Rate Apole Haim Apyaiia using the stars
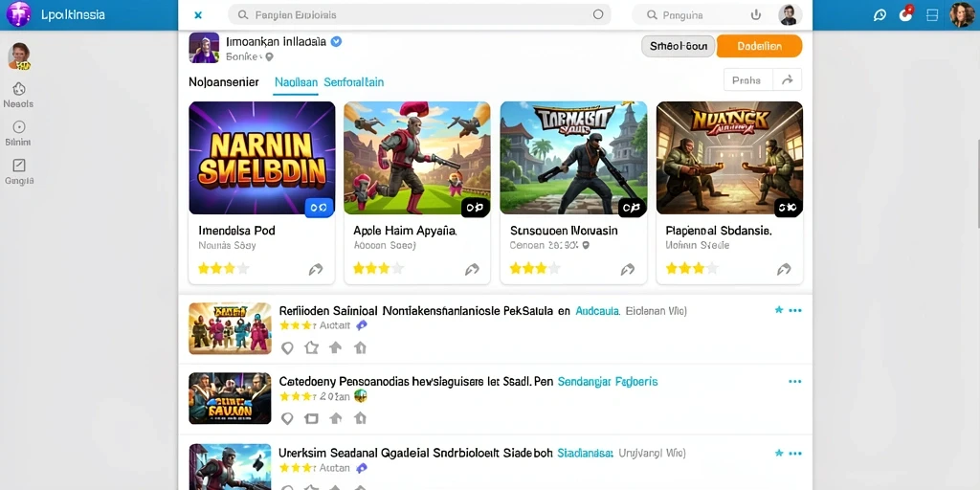 tap(378, 269)
